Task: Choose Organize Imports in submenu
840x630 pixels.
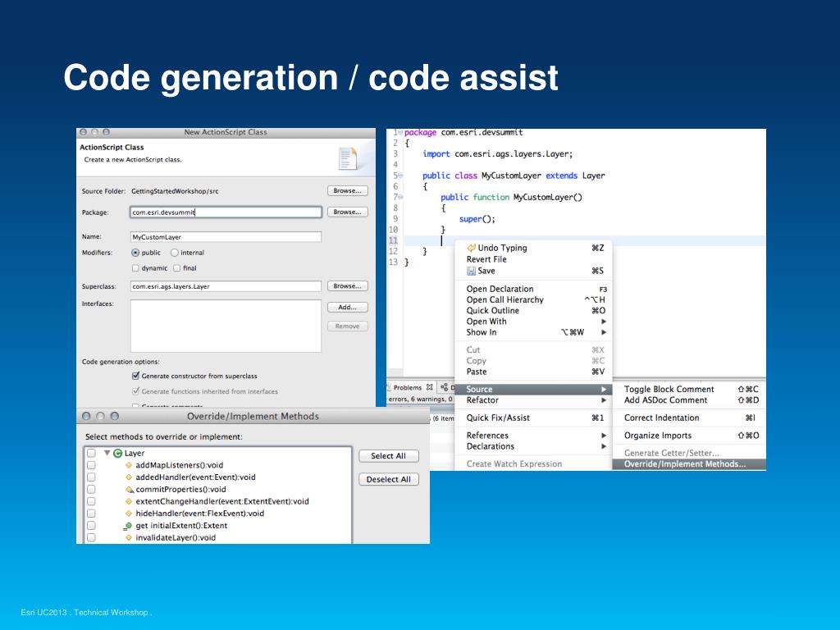Action: point(689,436)
